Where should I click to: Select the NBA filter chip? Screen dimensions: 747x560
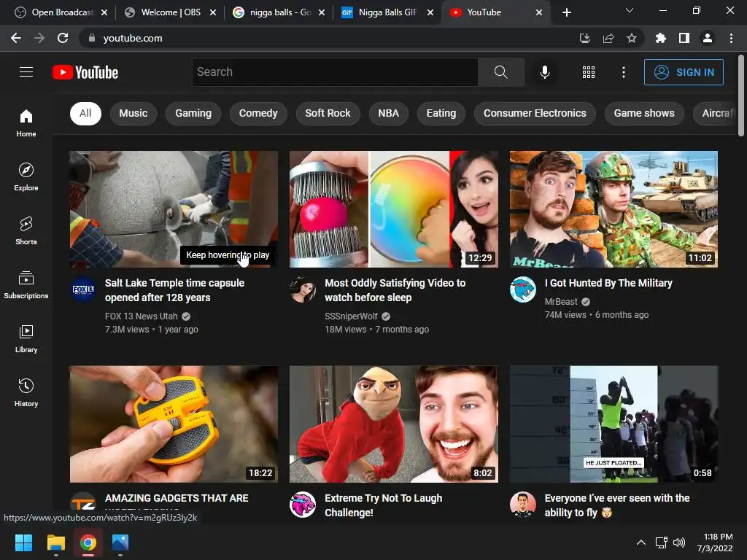point(388,113)
